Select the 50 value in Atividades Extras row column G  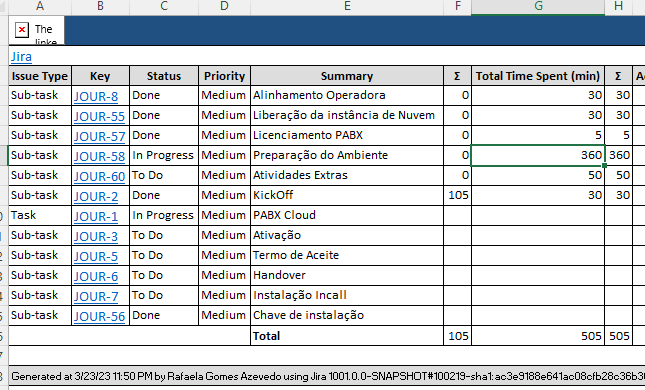pyautogui.click(x=538, y=175)
